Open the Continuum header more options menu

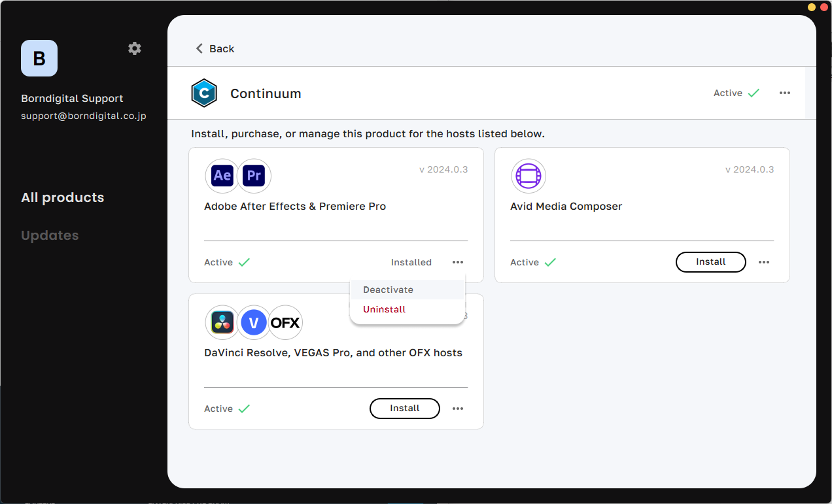785,93
